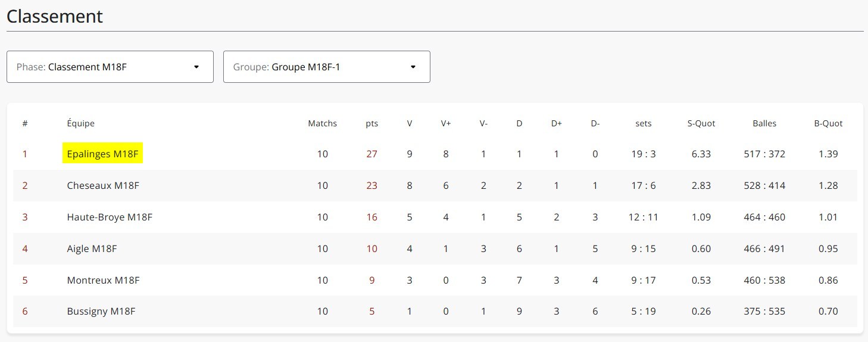
Task: Click the Matchs column header
Action: (322, 123)
